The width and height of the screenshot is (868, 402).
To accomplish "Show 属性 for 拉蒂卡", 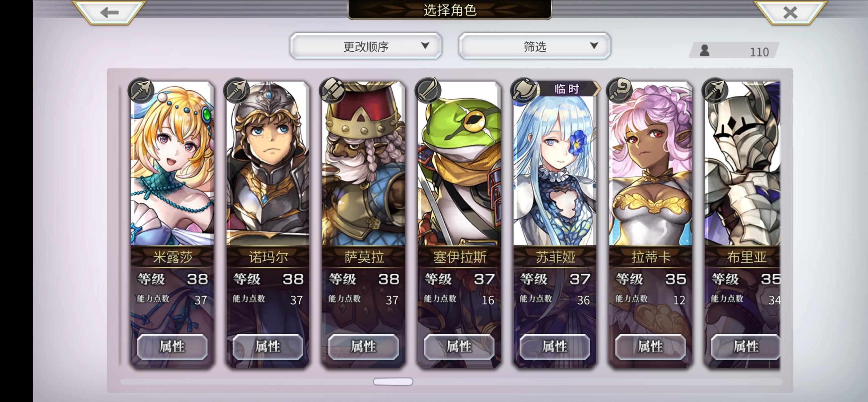I will coord(651,347).
